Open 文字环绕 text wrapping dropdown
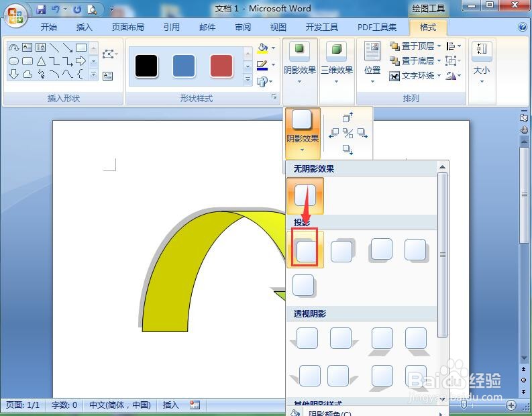The width and height of the screenshot is (532, 416). coord(415,76)
